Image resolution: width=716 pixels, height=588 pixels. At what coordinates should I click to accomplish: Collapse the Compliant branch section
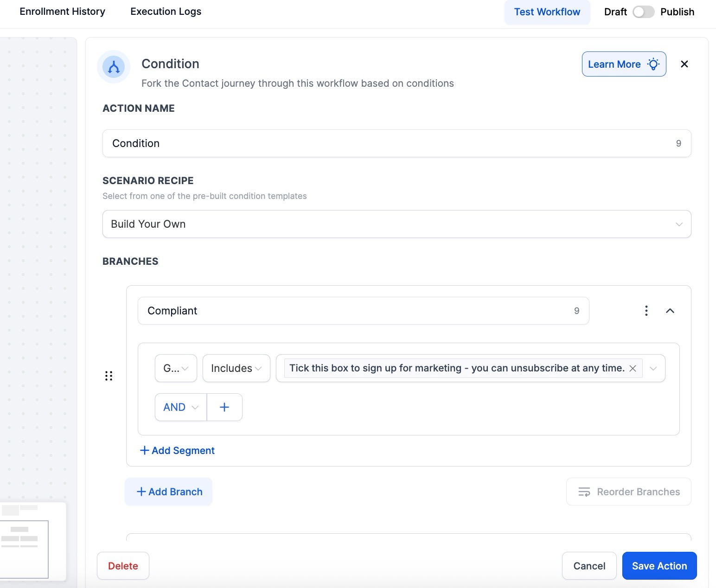click(x=670, y=311)
